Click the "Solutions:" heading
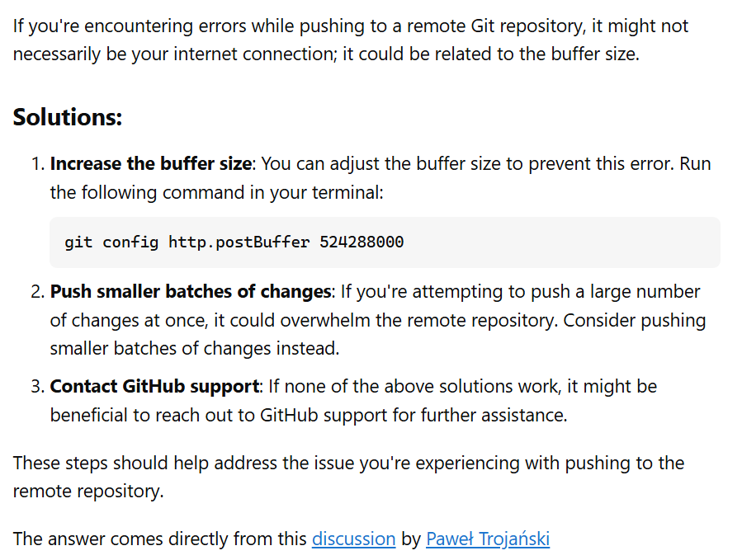The height and width of the screenshot is (560, 742). (x=68, y=117)
